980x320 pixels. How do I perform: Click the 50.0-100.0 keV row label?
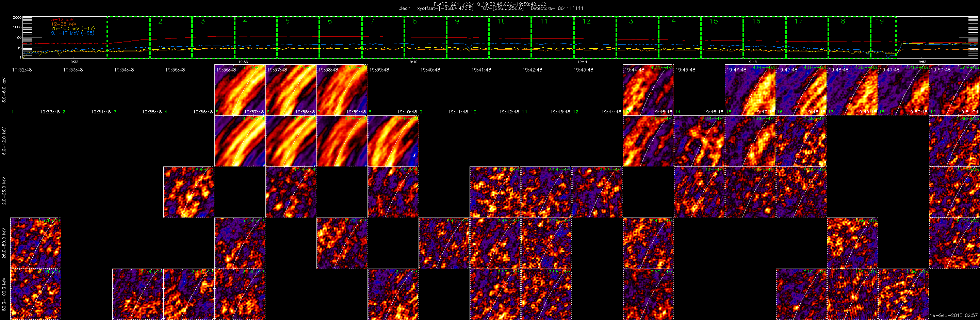pyautogui.click(x=4, y=294)
